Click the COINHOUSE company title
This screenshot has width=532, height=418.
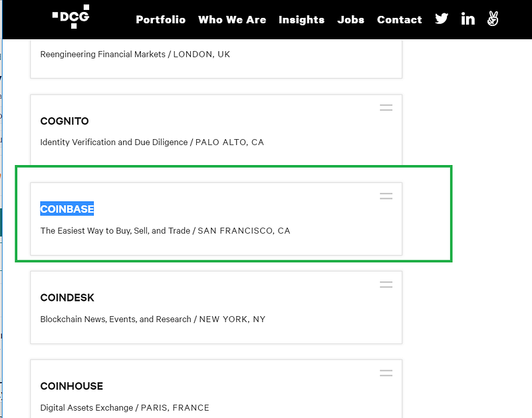(72, 386)
